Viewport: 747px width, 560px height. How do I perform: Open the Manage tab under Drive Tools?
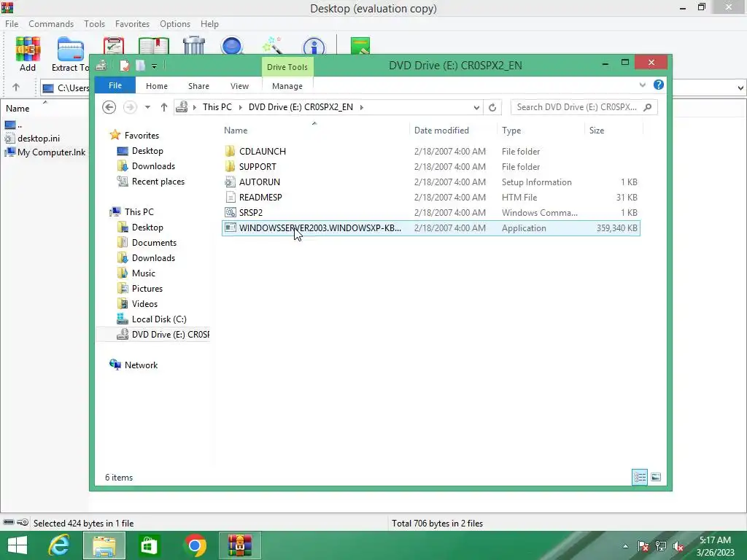(x=287, y=86)
